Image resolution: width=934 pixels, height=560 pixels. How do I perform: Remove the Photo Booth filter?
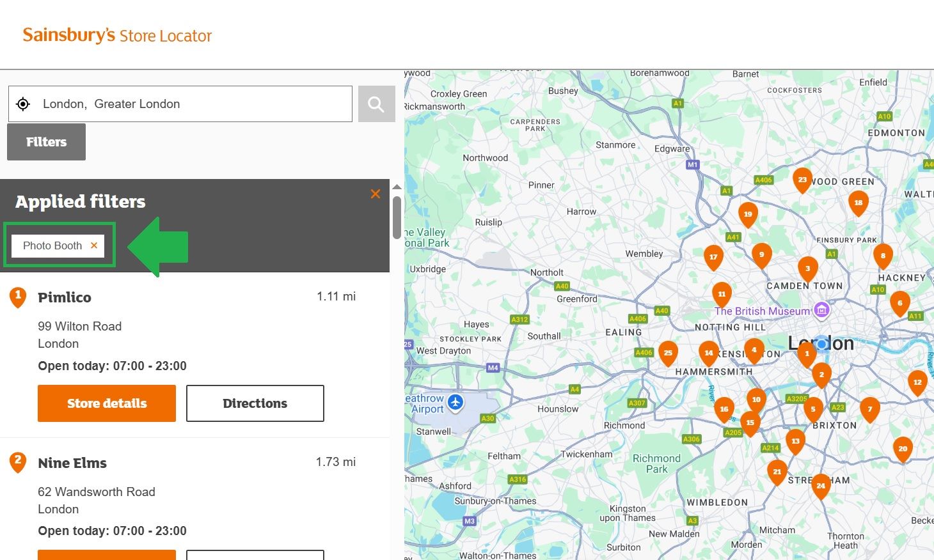(x=94, y=245)
